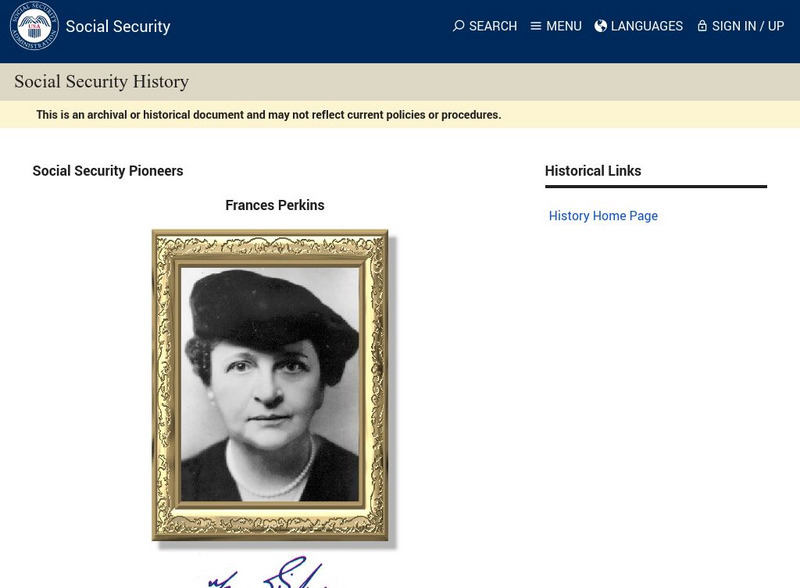Click the framed black-and-white portrait photo
800x588 pixels.
[270, 385]
